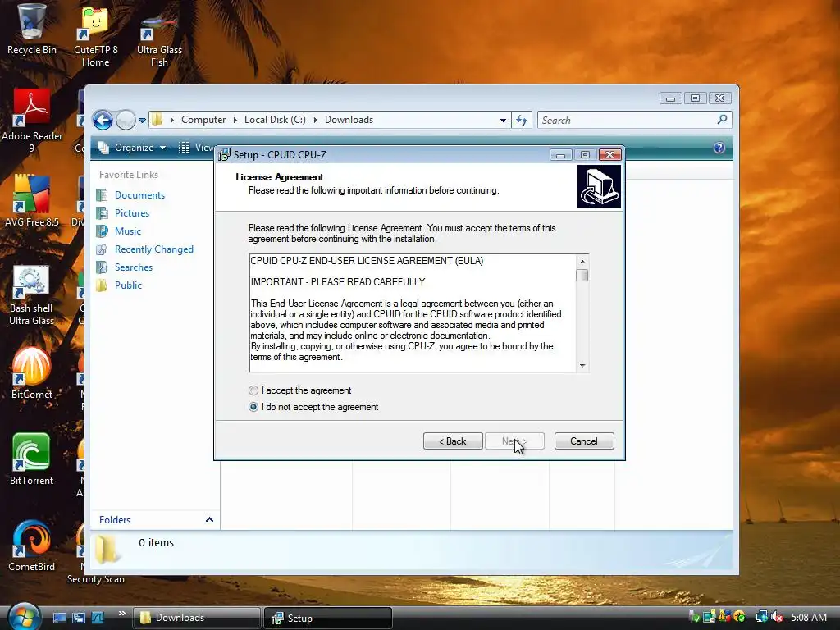
Task: Click EULA scrollbar up arrow
Action: point(582,262)
